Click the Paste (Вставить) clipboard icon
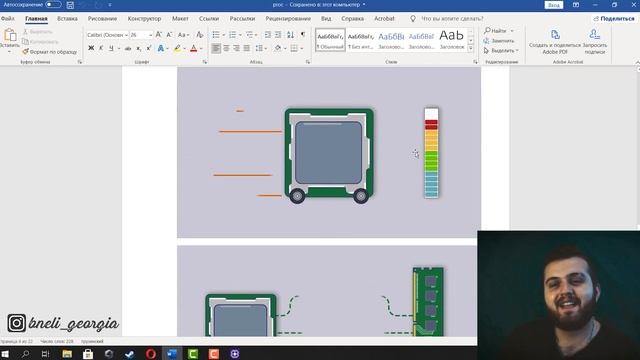 [10, 36]
